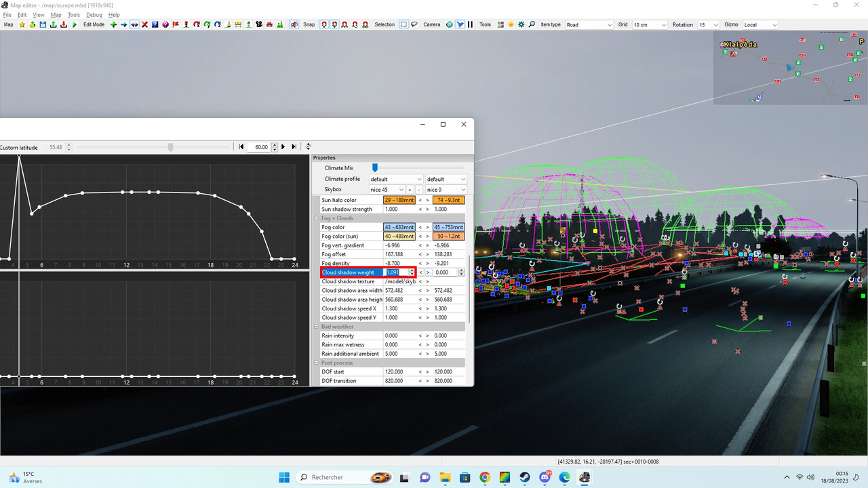This screenshot has height=488, width=868.
Task: Toggle the muted speaker sound button
Action: [x=294, y=24]
